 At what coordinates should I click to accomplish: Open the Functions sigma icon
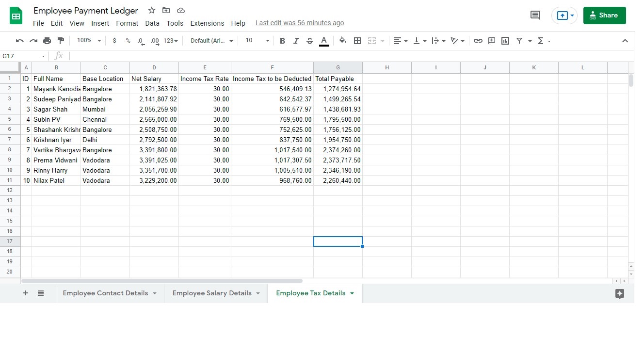coord(541,41)
